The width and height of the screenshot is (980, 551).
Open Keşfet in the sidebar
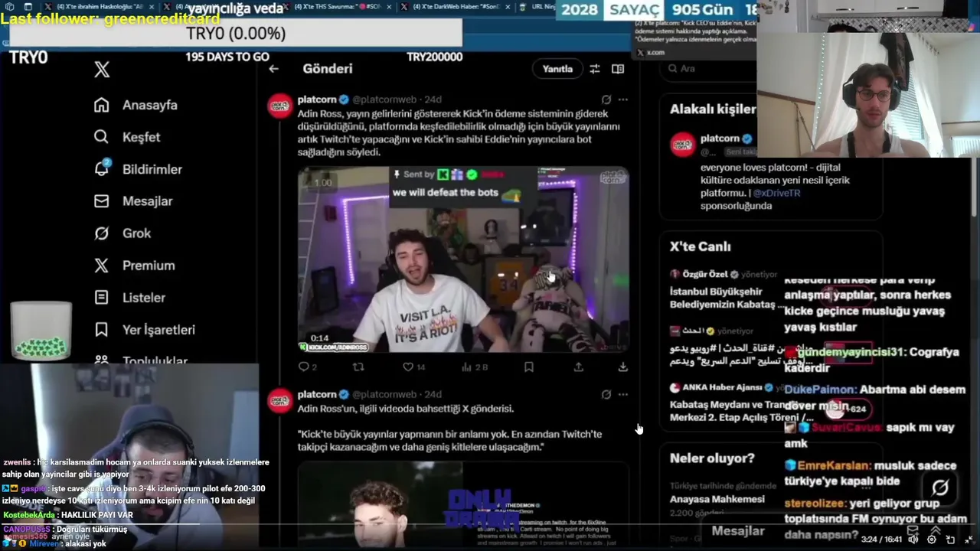(x=142, y=137)
